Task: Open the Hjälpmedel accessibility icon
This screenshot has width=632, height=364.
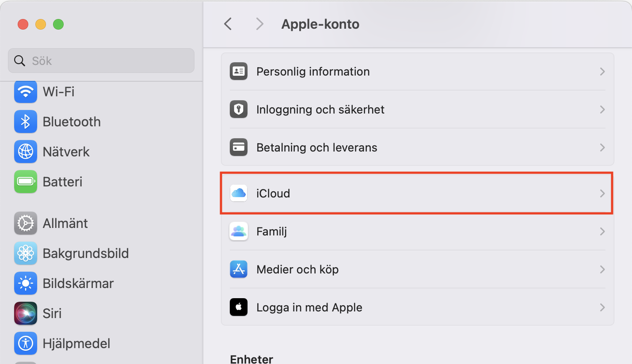Action: click(26, 343)
